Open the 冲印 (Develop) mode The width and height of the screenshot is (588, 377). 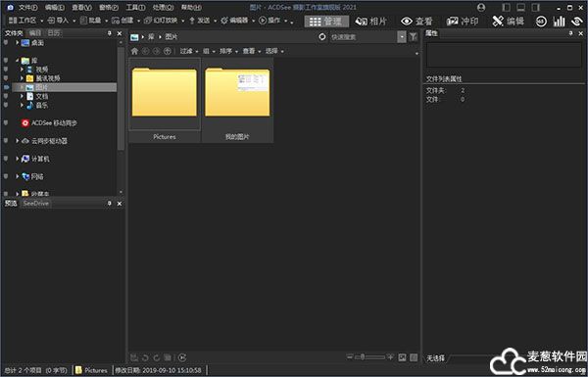(463, 21)
